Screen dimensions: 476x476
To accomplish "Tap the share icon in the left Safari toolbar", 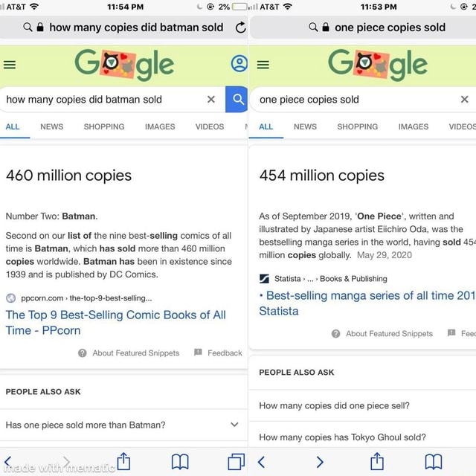I will (x=124, y=462).
